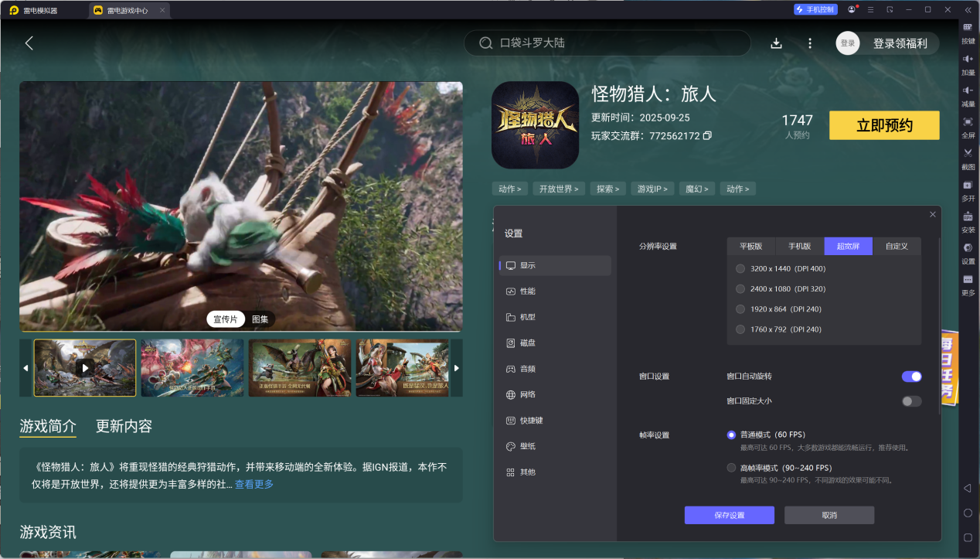Copy the player group number 772562172
The image size is (980, 559).
707,136
